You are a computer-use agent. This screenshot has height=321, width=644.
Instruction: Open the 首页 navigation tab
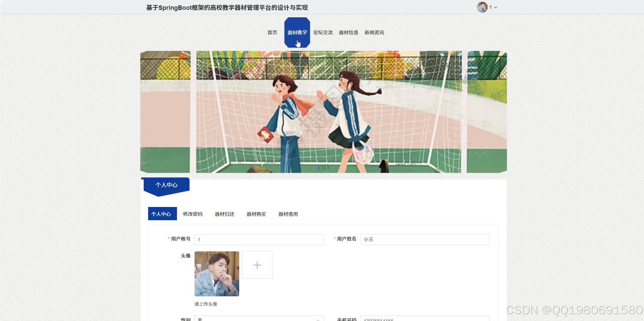pyautogui.click(x=272, y=32)
